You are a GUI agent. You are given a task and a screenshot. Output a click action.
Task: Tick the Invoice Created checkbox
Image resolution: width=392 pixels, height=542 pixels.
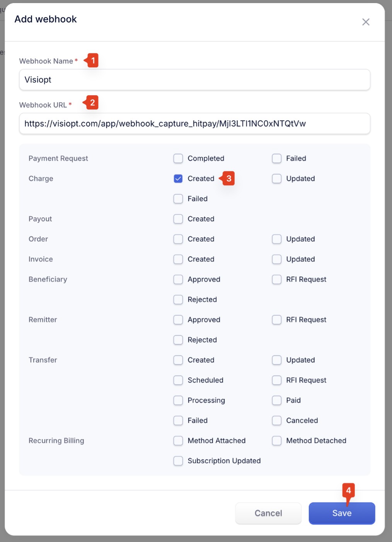(x=178, y=259)
